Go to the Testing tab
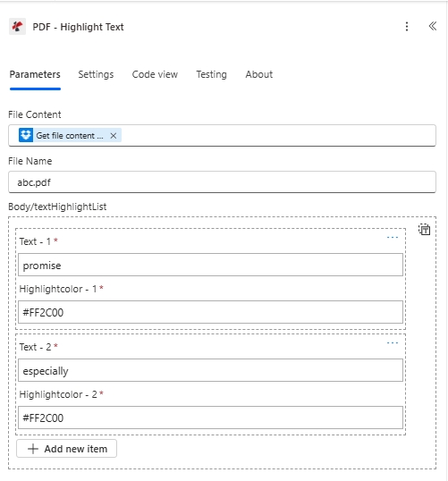The width and height of the screenshot is (448, 481). (x=211, y=74)
